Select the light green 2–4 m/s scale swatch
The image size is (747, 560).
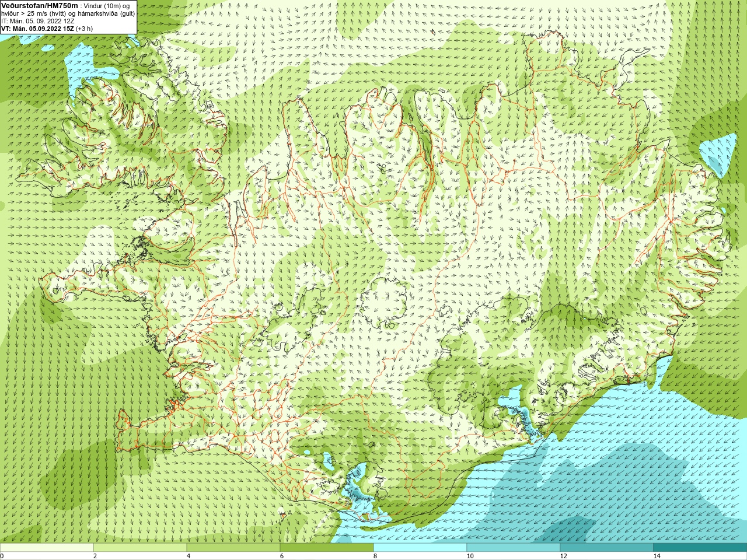pyautogui.click(x=140, y=548)
